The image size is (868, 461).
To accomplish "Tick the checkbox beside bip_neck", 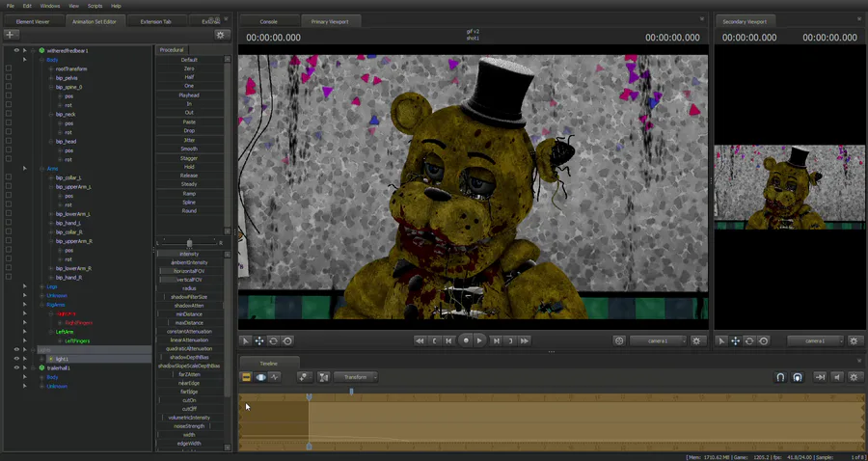I will point(9,114).
